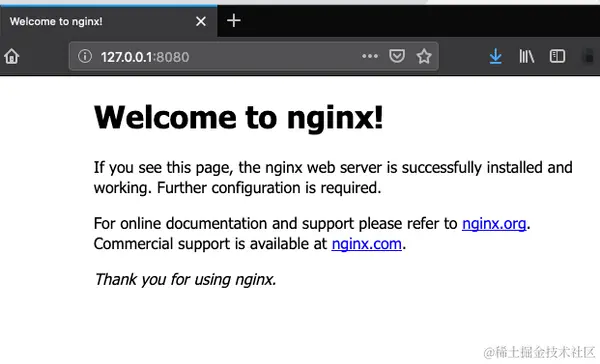Follow the nginx.org link

(x=494, y=224)
